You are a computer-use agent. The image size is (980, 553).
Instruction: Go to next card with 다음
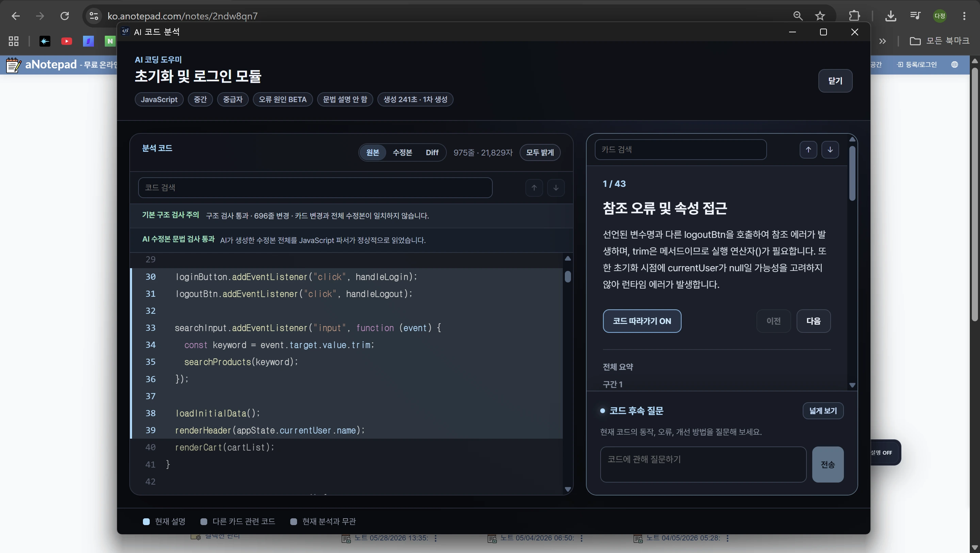point(813,321)
